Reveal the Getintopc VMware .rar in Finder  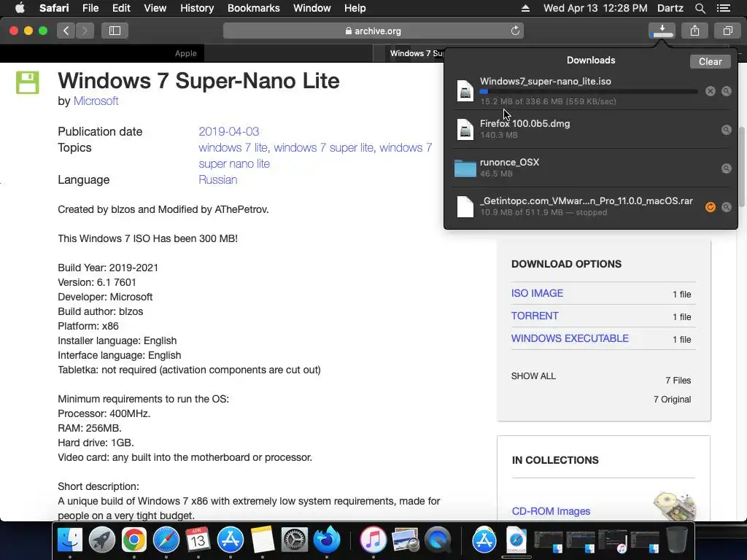click(726, 206)
